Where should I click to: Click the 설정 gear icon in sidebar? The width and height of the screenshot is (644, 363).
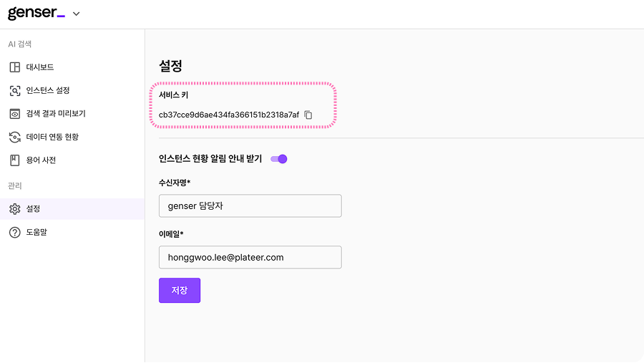point(14,209)
